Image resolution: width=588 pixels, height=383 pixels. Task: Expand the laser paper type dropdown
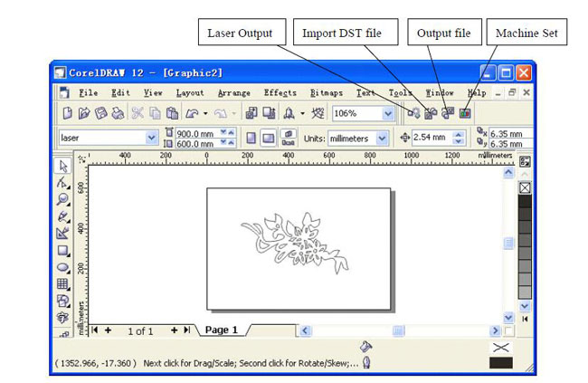tap(151, 138)
